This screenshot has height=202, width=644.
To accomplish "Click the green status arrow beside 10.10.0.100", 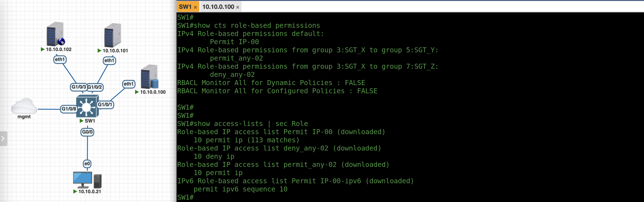I will 137,92.
